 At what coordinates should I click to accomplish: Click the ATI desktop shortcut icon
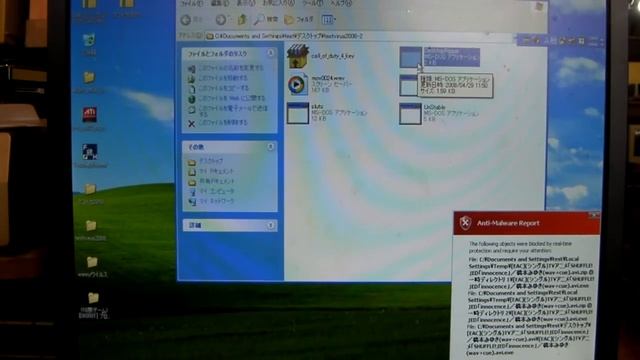pos(90,115)
